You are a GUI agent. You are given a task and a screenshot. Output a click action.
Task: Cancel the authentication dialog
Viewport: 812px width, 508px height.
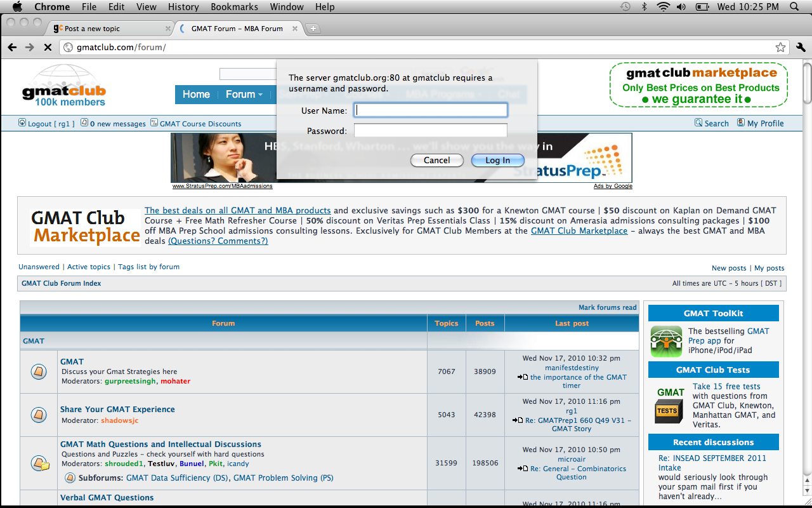pos(436,160)
